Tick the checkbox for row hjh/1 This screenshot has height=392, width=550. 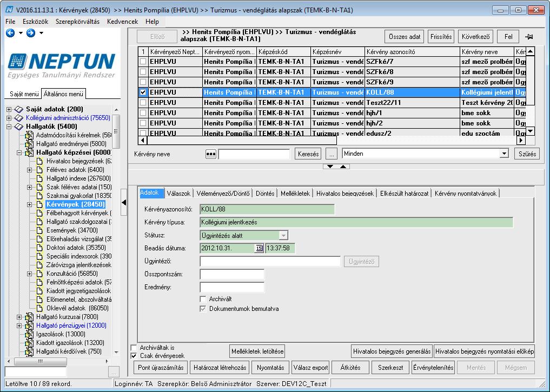click(143, 113)
